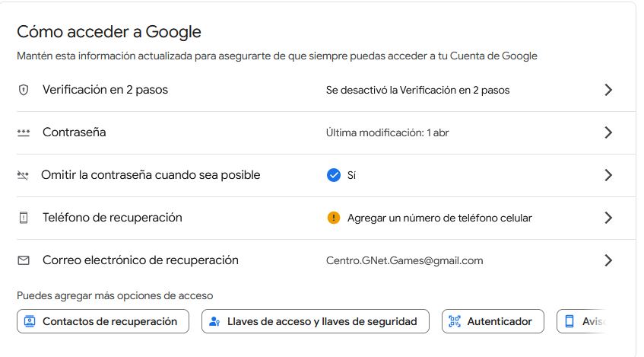644x357 pixels.
Task: Click Agregar un número de teléfono celular
Action: tap(439, 218)
